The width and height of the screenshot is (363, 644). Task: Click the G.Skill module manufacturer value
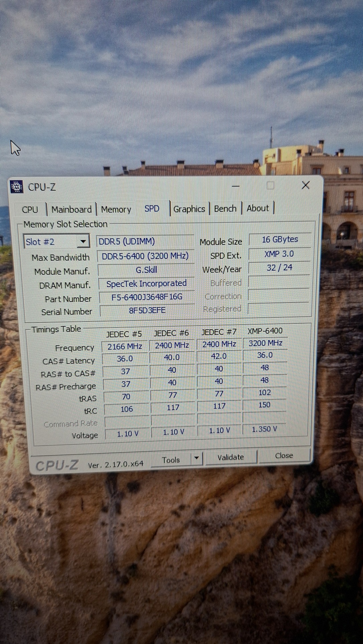[x=146, y=270]
